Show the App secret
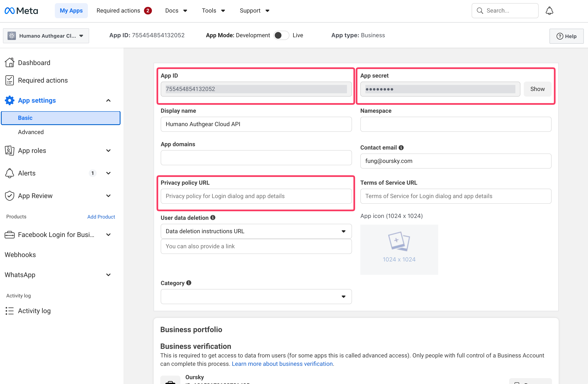Screen dimensions: 588x384 coord(537,89)
